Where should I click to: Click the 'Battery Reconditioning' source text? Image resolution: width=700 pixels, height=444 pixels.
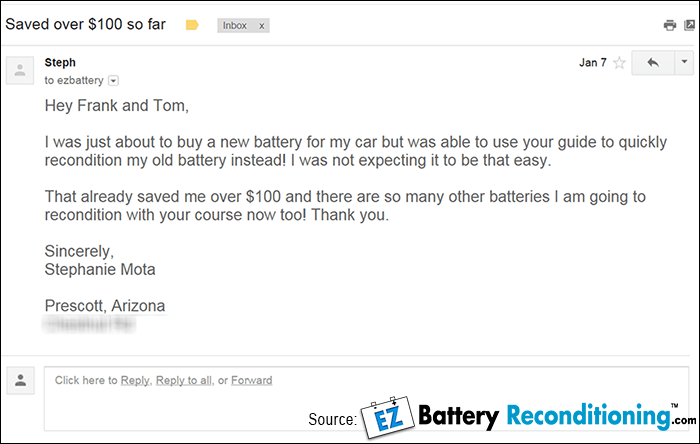[x=545, y=416]
